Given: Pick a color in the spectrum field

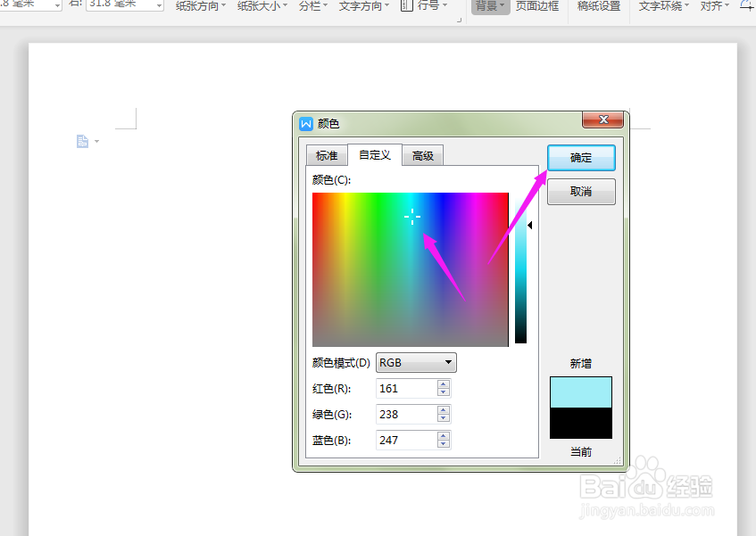Looking at the screenshot, I should pyautogui.click(x=411, y=269).
